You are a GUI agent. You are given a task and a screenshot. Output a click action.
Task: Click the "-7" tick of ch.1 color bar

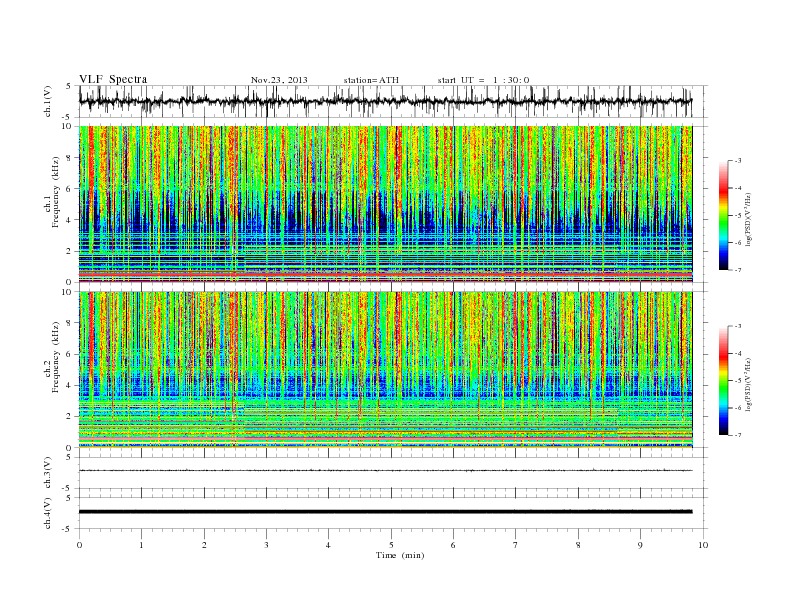point(738,270)
